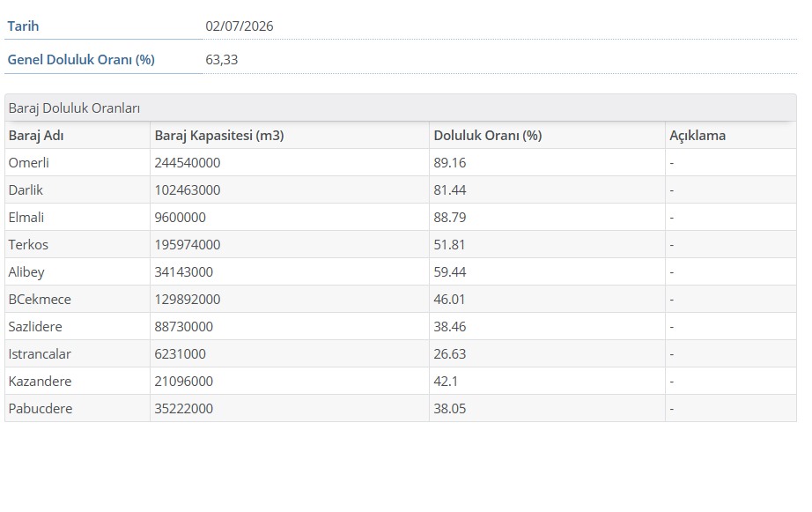
Task: Click fill rate 81.44 for Darlik
Action: pyautogui.click(x=450, y=190)
